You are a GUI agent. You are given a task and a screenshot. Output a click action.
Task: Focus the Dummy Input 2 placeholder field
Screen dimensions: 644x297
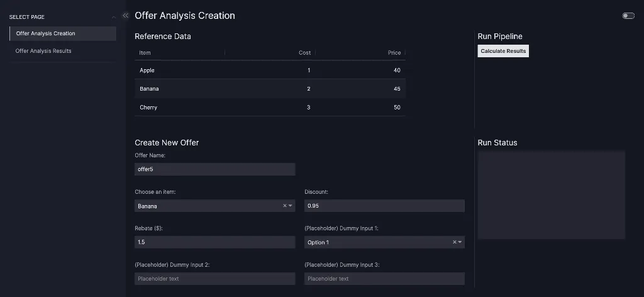pyautogui.click(x=214, y=279)
